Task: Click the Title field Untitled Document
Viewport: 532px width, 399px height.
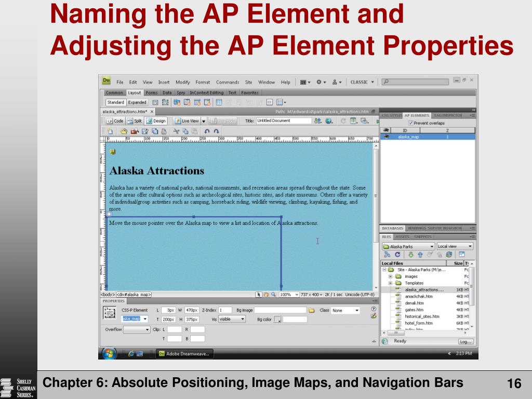Action: 284,121
